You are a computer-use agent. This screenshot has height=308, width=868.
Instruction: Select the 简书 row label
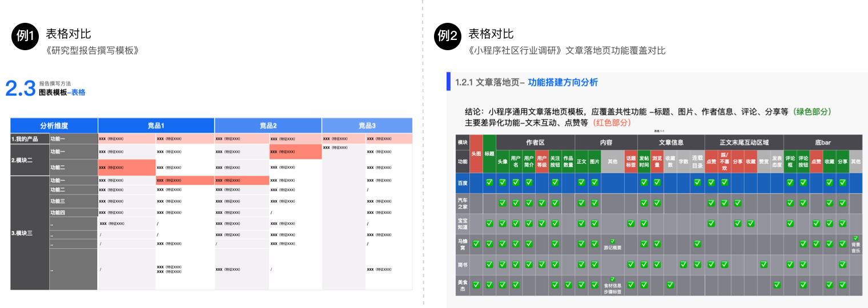pos(463,265)
